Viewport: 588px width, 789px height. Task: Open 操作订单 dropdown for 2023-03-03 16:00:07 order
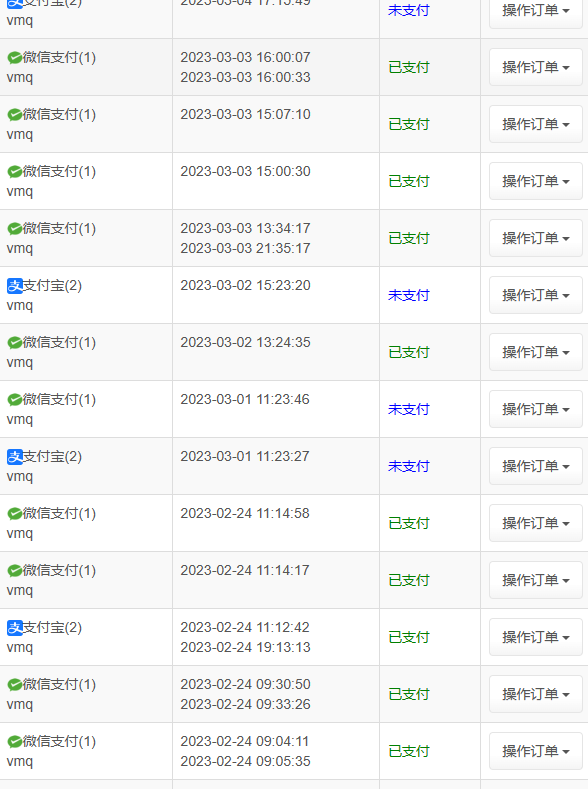pyautogui.click(x=536, y=67)
